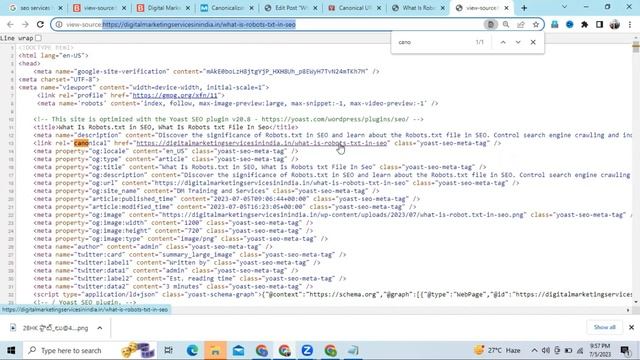Click the google-site-verification meta line
The image size is (640, 360).
click(206, 71)
